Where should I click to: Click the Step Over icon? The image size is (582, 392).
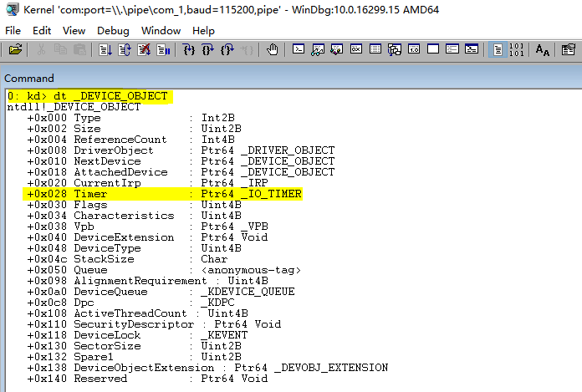[x=208, y=49]
